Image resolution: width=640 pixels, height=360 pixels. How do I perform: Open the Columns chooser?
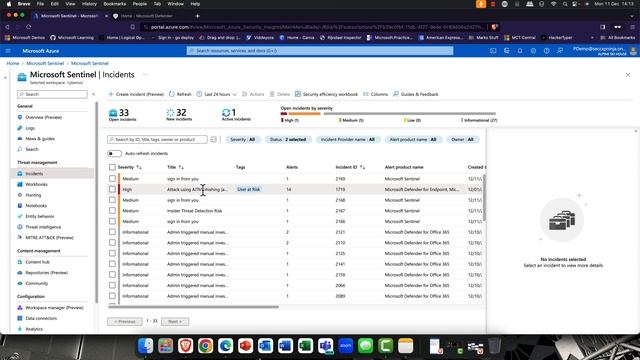click(x=376, y=94)
